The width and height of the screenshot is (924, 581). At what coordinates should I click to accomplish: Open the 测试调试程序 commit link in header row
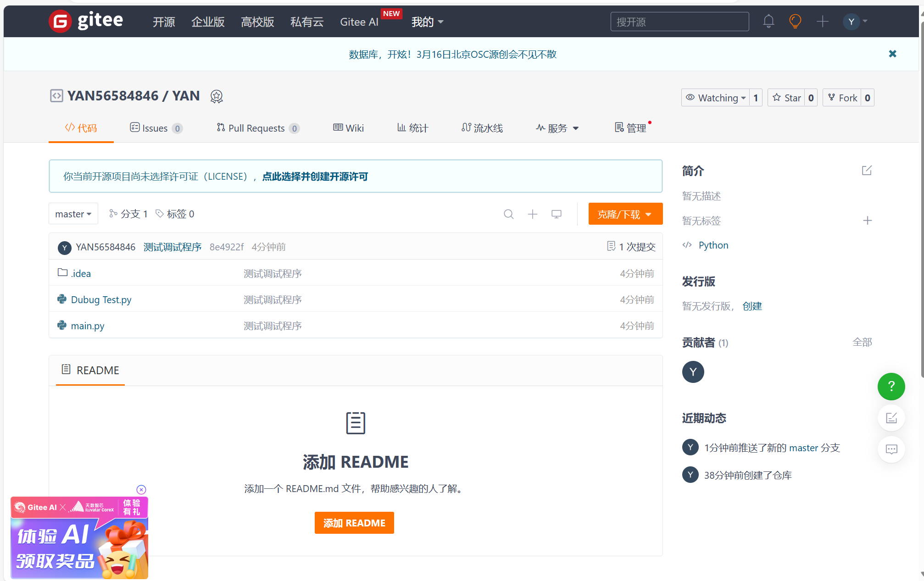173,247
